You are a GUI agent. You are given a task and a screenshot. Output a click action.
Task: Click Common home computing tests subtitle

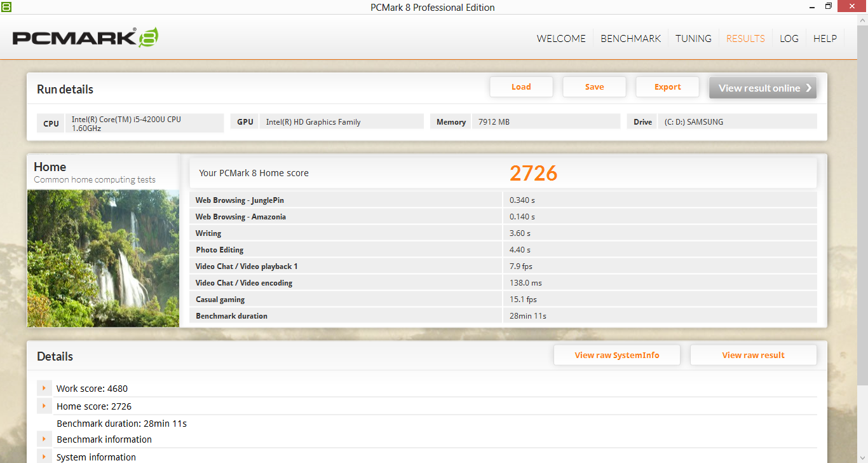click(x=95, y=180)
